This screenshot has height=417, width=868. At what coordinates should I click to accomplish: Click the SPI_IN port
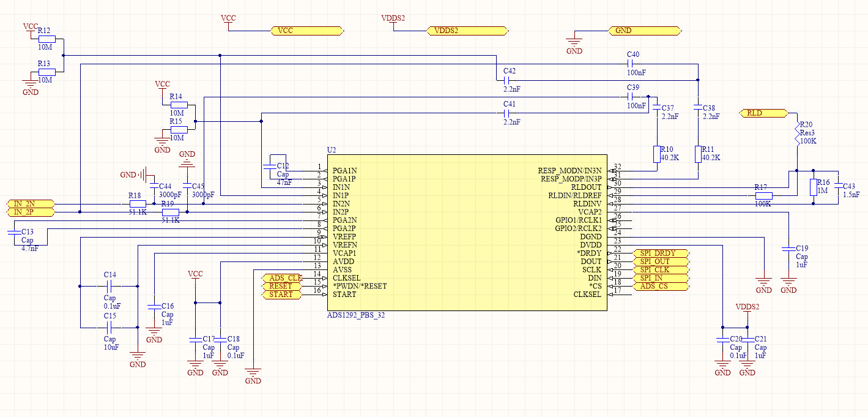[662, 279]
